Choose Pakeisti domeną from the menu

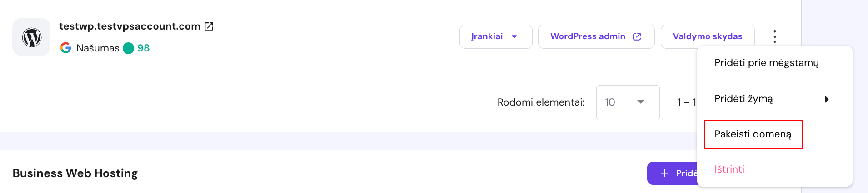point(753,134)
